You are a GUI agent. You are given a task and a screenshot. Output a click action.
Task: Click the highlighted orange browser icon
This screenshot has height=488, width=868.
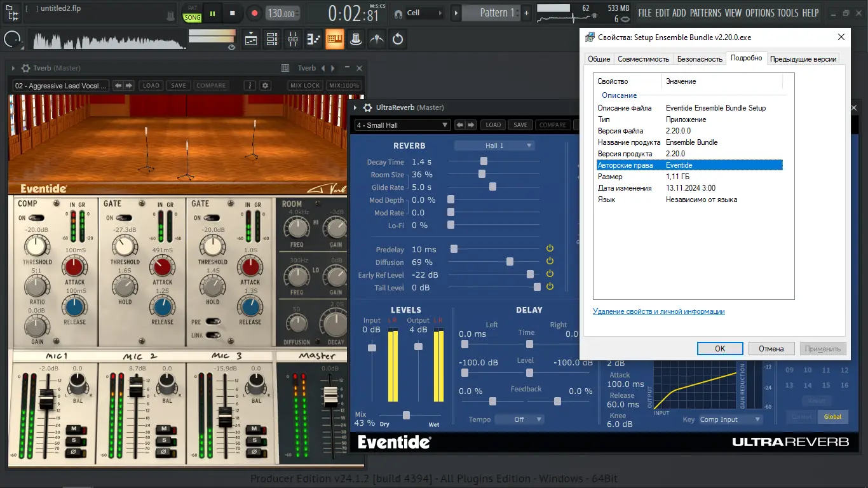click(x=335, y=39)
